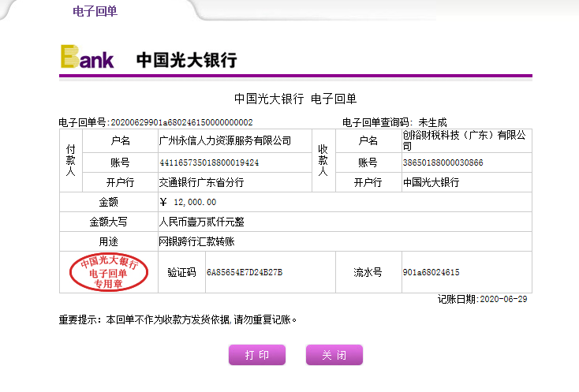Select the e-receipt number 20200629901a680246150000000002
The width and height of the screenshot is (579, 392).
pyautogui.click(x=181, y=122)
